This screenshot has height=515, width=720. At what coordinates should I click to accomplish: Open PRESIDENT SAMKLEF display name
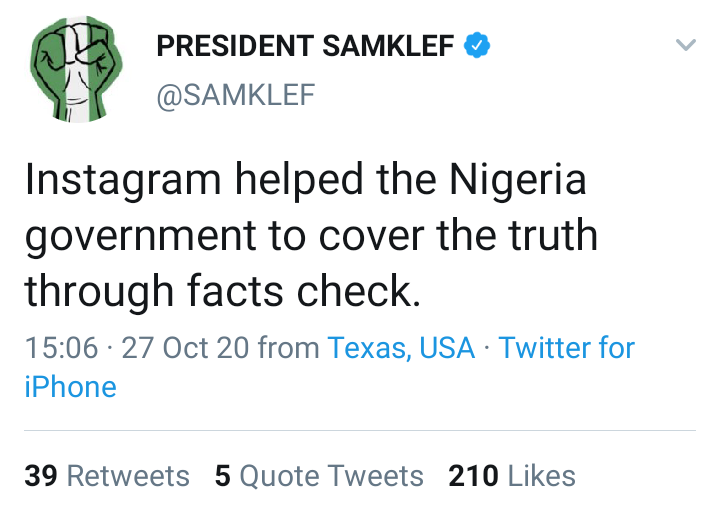click(x=305, y=46)
